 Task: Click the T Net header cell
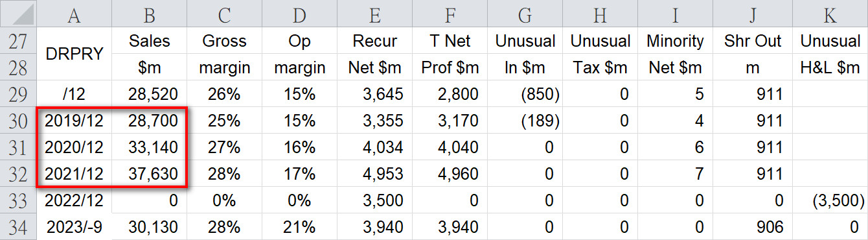click(450, 40)
